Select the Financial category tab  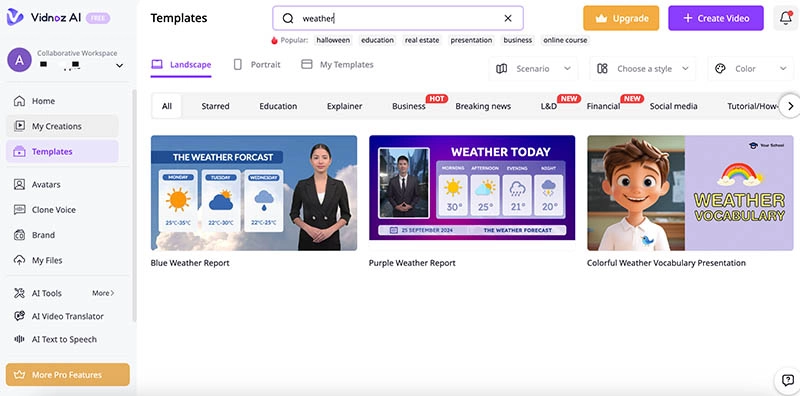point(603,106)
